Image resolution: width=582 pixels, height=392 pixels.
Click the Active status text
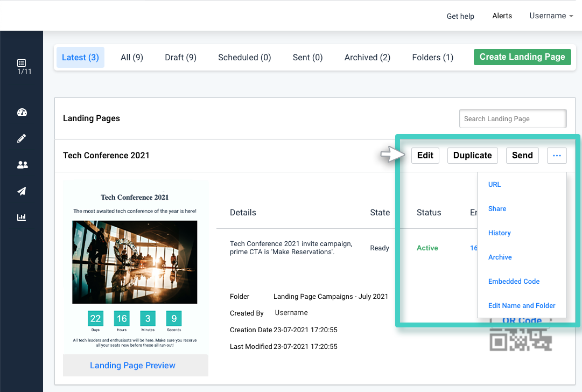click(x=427, y=248)
